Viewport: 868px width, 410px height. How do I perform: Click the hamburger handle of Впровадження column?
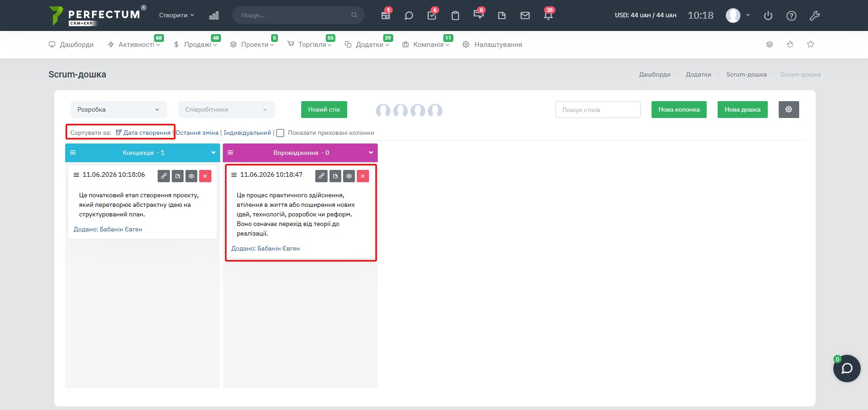tap(231, 153)
